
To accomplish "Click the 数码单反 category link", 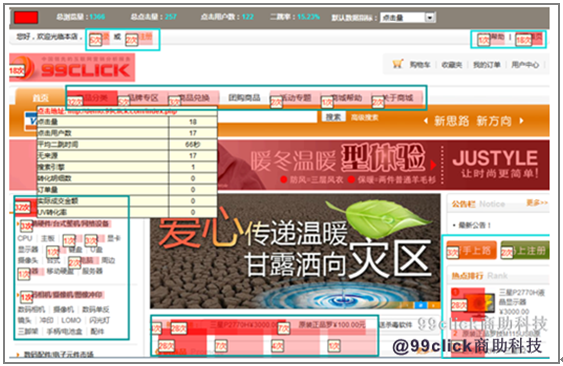I will 96,309.
